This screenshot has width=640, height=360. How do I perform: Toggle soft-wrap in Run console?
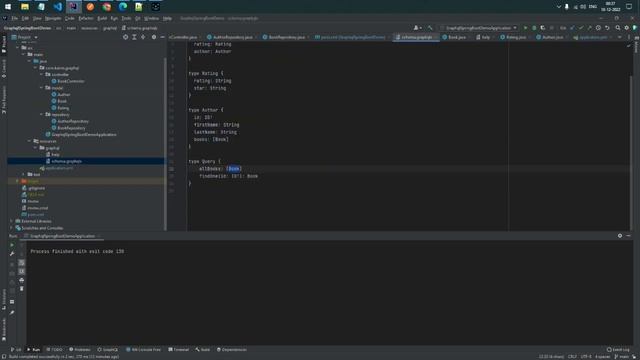[x=22, y=262]
